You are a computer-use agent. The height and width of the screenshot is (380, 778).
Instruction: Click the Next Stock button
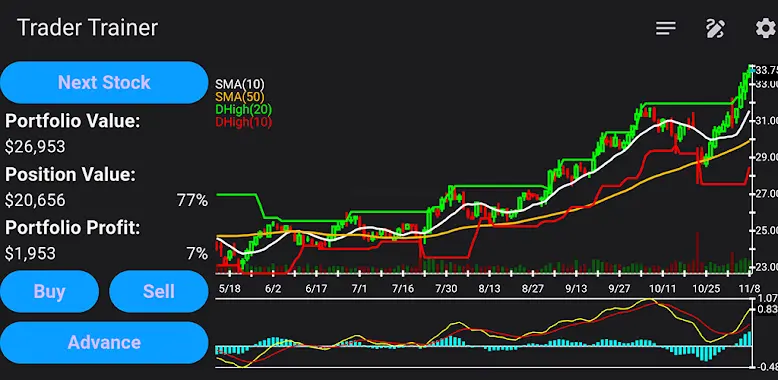pos(104,82)
